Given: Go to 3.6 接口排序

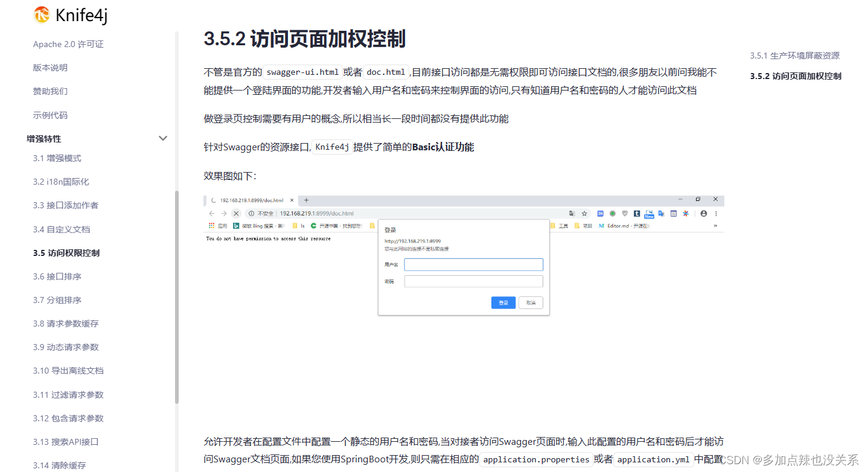Looking at the screenshot, I should tap(57, 276).
